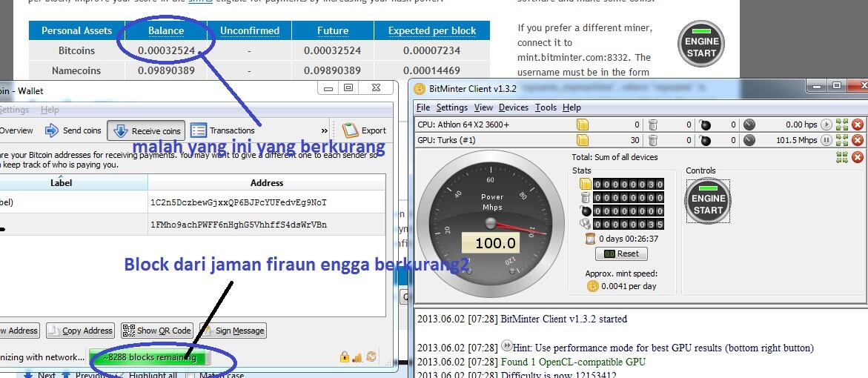Collapse the Total devices panel with green arrows

pos(842,157)
